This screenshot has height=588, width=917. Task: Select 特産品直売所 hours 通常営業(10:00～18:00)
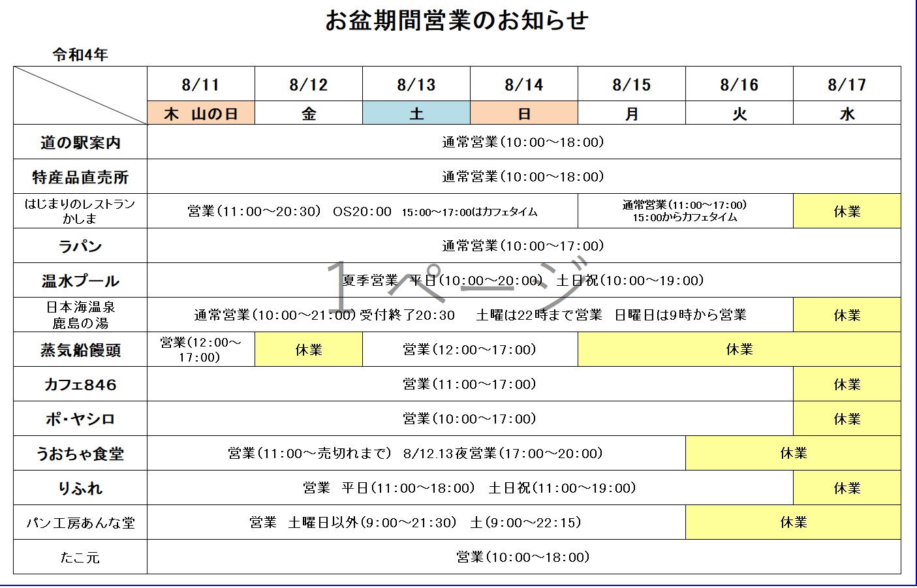click(x=524, y=177)
